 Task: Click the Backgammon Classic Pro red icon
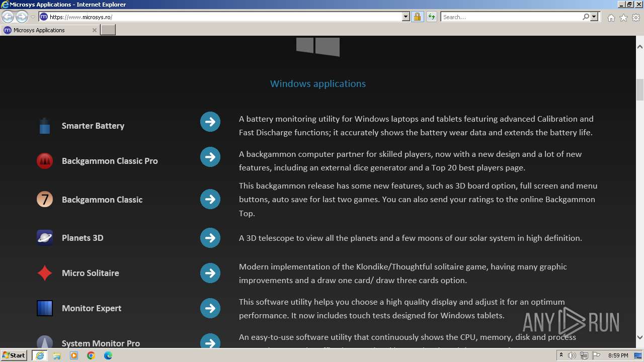(45, 161)
